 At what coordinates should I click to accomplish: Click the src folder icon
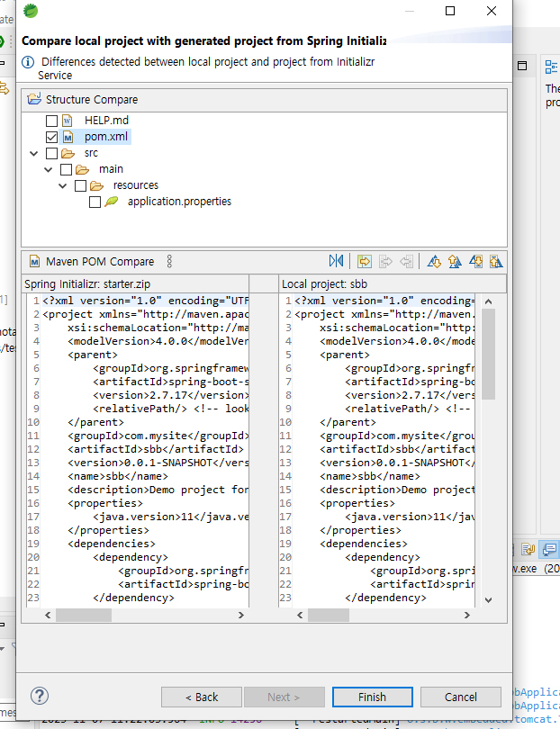68,153
